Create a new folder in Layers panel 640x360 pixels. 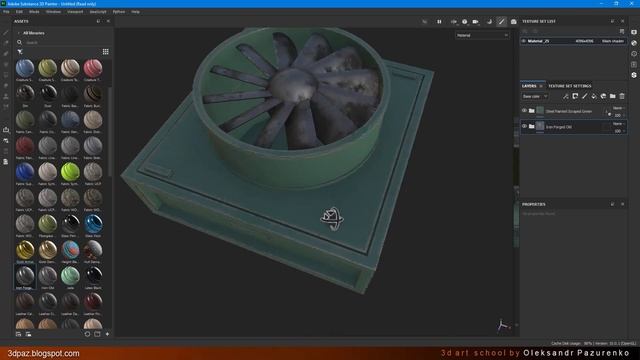tap(613, 96)
